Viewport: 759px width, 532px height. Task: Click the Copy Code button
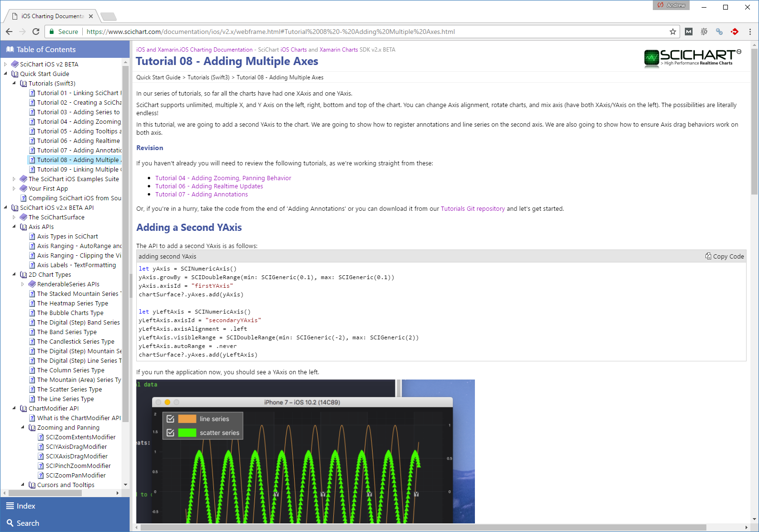coord(725,256)
